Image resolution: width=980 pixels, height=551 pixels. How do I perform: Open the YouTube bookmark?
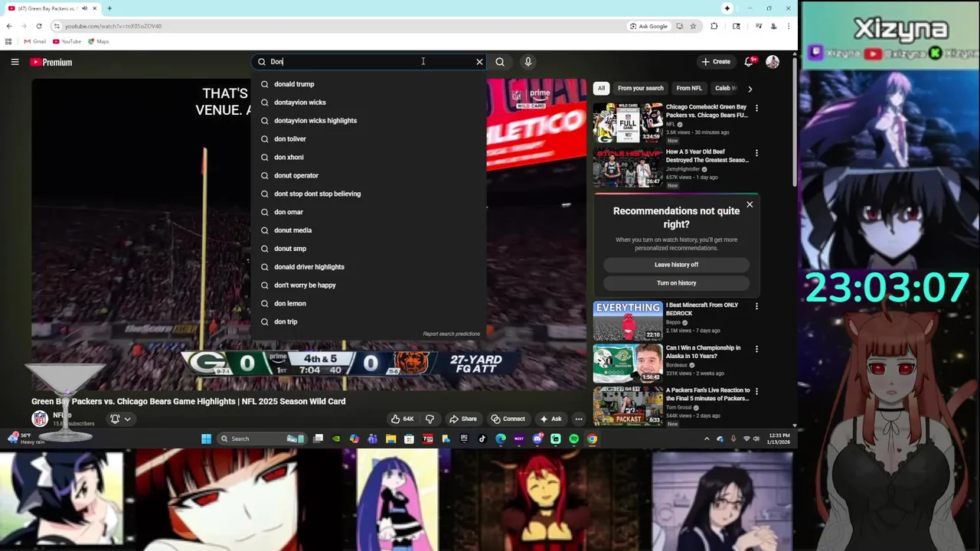tap(67, 41)
